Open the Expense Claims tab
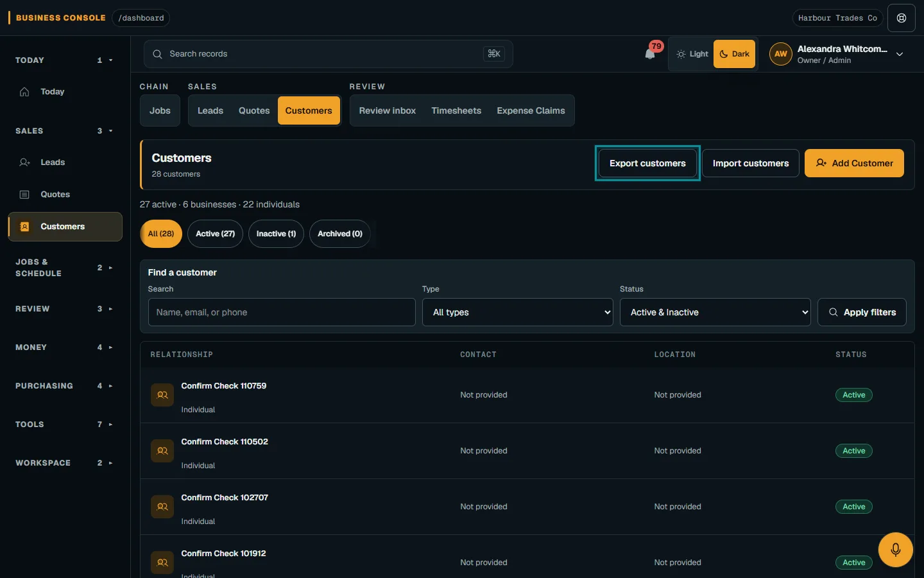 click(531, 110)
